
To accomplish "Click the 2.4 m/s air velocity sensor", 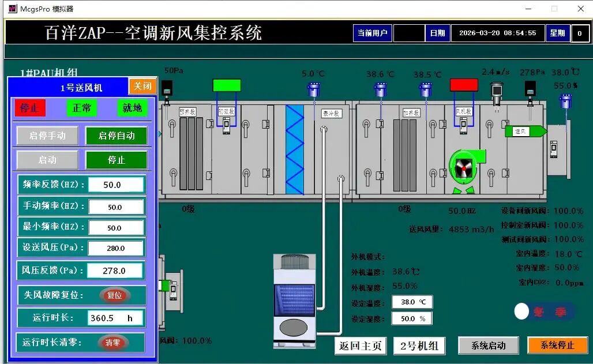I will coord(497,93).
